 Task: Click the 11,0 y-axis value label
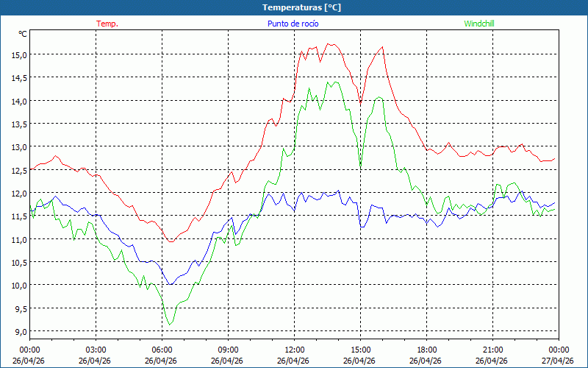coord(18,239)
